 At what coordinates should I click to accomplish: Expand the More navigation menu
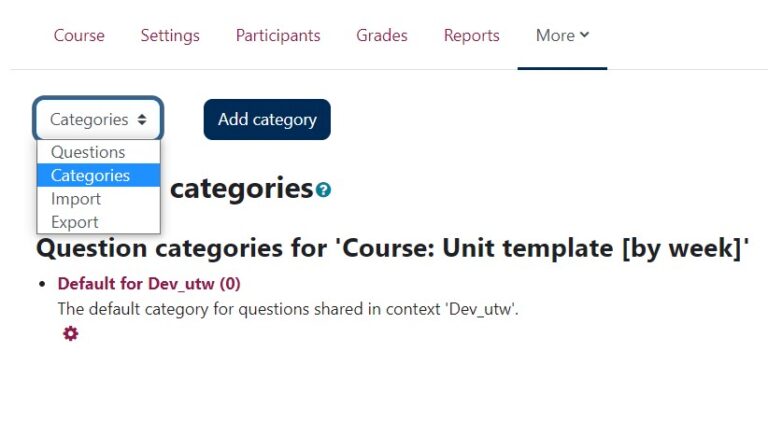[x=562, y=35]
